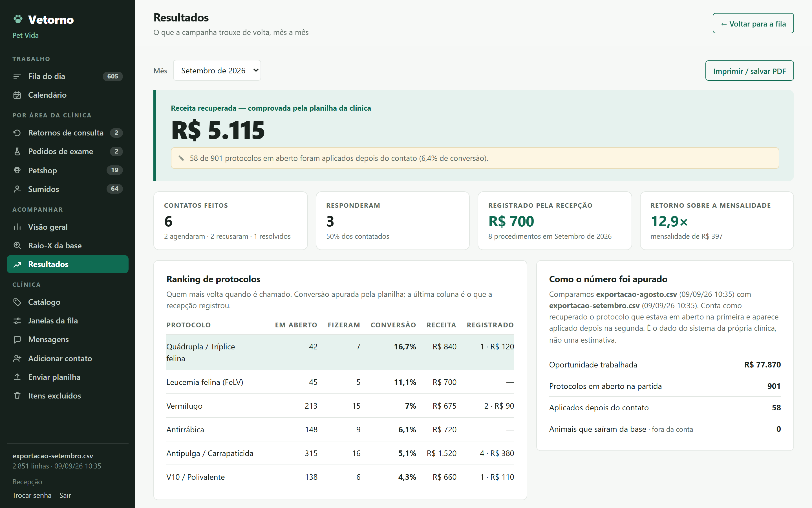Click the Janelas da fila sliders icon
Image resolution: width=812 pixels, height=508 pixels.
(17, 321)
